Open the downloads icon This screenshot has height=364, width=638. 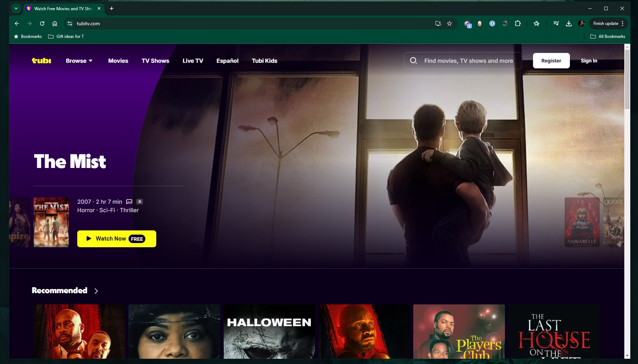click(x=569, y=23)
